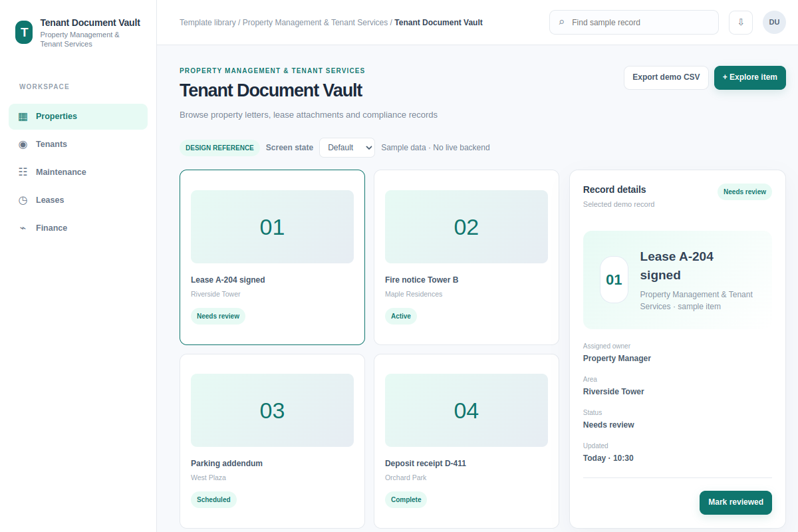Viewport: 798px width, 532px height.
Task: Open Property Management & Tenant Services breadcrumb
Action: [x=315, y=23]
